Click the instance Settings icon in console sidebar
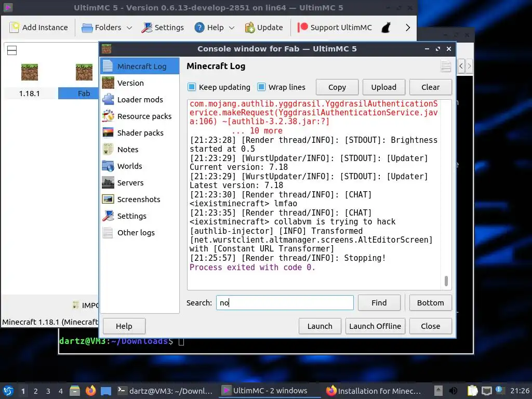 click(108, 216)
